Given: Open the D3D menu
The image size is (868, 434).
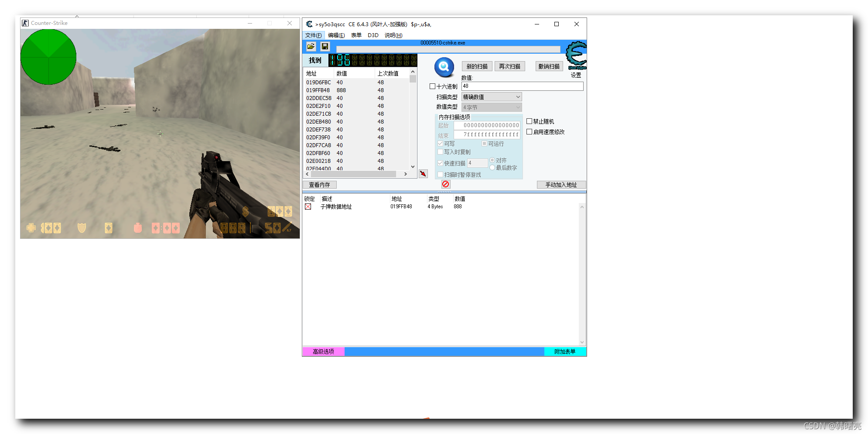Looking at the screenshot, I should click(x=373, y=35).
